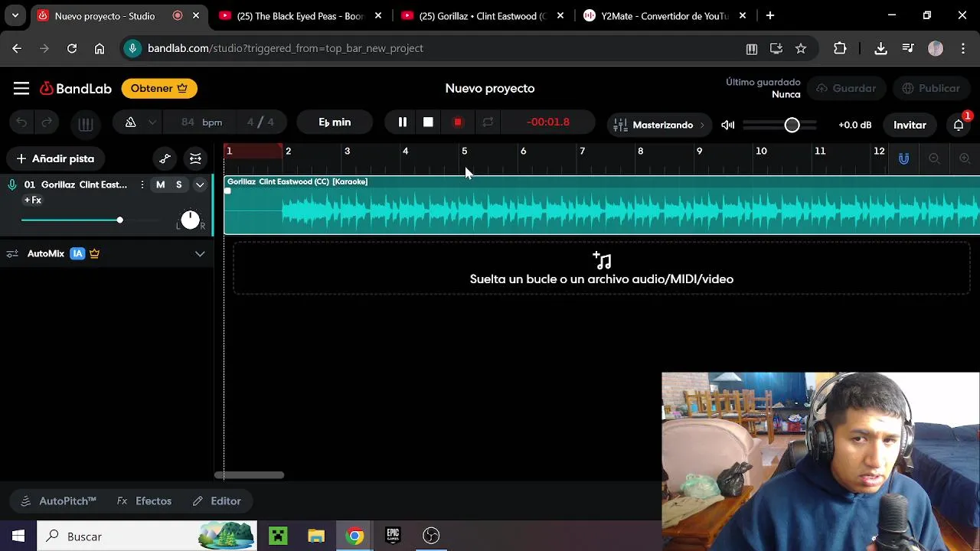This screenshot has width=980, height=551.
Task: Reload the page
Action: pyautogui.click(x=72, y=48)
